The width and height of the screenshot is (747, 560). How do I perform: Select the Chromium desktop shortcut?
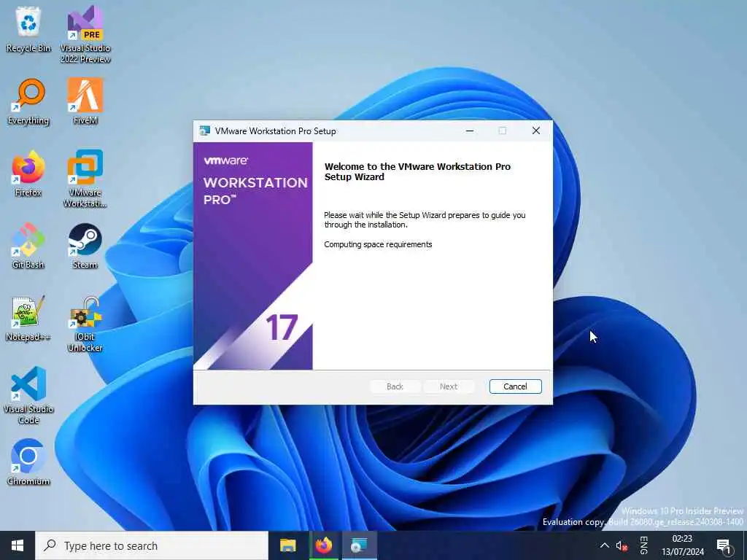tap(28, 462)
